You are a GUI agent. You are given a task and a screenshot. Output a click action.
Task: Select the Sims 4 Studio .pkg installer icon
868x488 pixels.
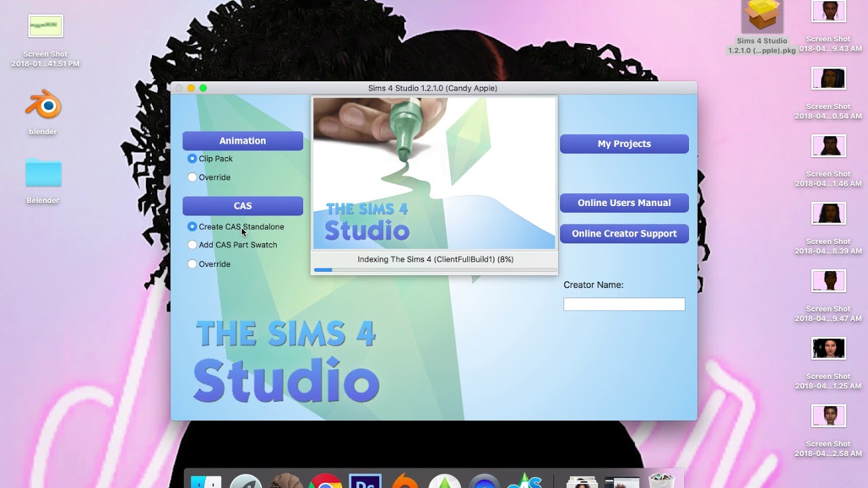pyautogui.click(x=762, y=16)
